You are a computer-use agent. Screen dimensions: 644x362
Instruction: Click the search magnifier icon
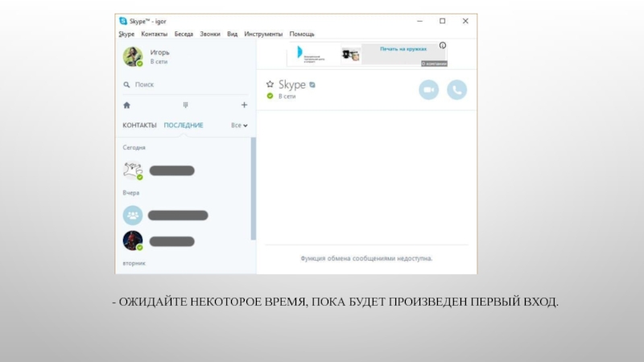coord(126,84)
